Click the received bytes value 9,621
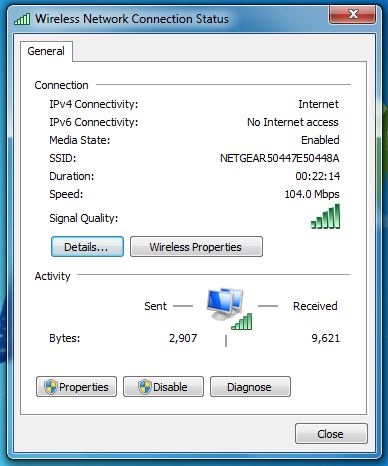This screenshot has width=388, height=466. coord(325,338)
